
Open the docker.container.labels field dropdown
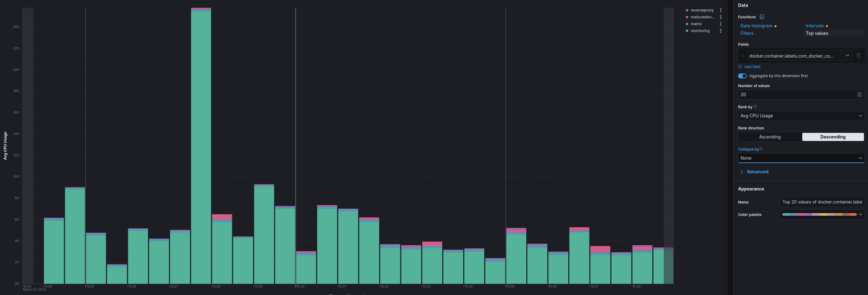coord(799,56)
